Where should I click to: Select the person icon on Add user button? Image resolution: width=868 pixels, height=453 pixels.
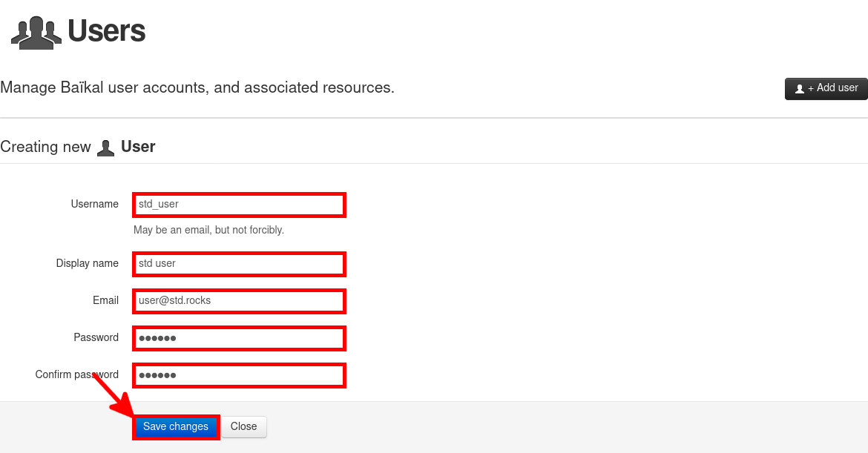coord(799,88)
